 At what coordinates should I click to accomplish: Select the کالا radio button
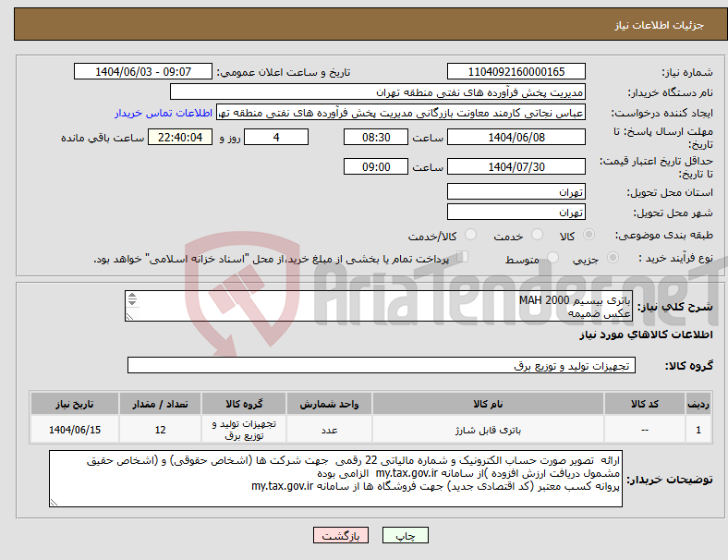click(x=588, y=235)
